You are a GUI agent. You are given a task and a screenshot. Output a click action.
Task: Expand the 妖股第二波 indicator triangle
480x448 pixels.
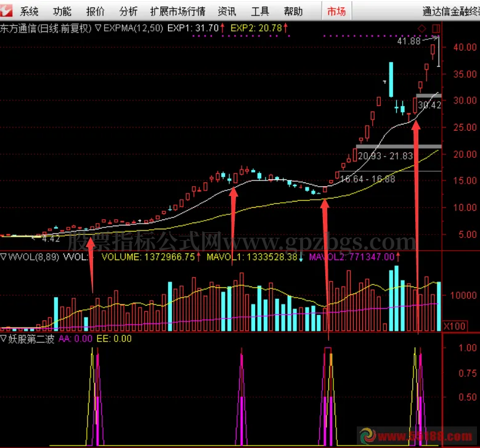pyautogui.click(x=4, y=338)
